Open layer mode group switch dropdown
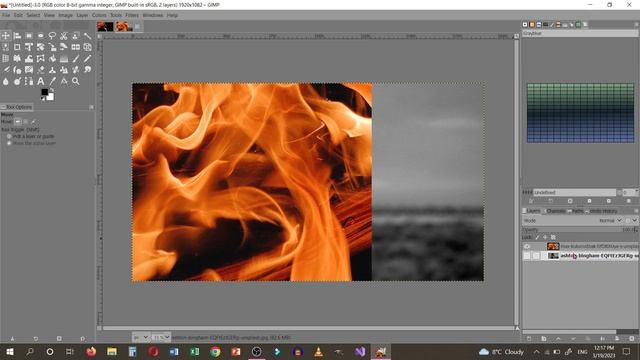Screen dimensions: 640x360 [631, 220]
